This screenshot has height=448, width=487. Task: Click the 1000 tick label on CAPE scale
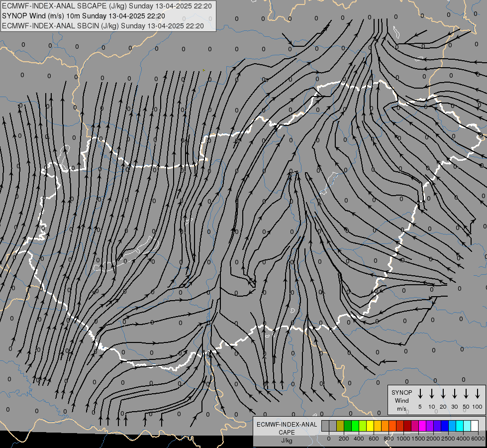(403, 439)
